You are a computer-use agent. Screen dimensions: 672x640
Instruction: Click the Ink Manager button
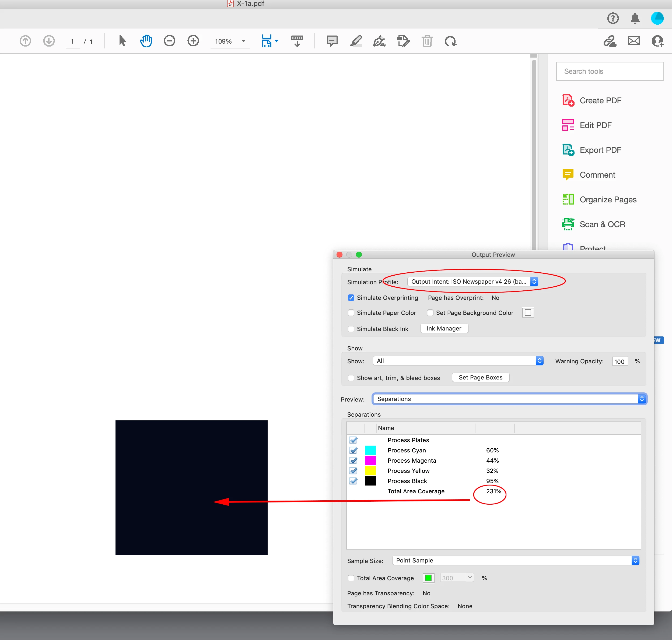pyautogui.click(x=444, y=328)
